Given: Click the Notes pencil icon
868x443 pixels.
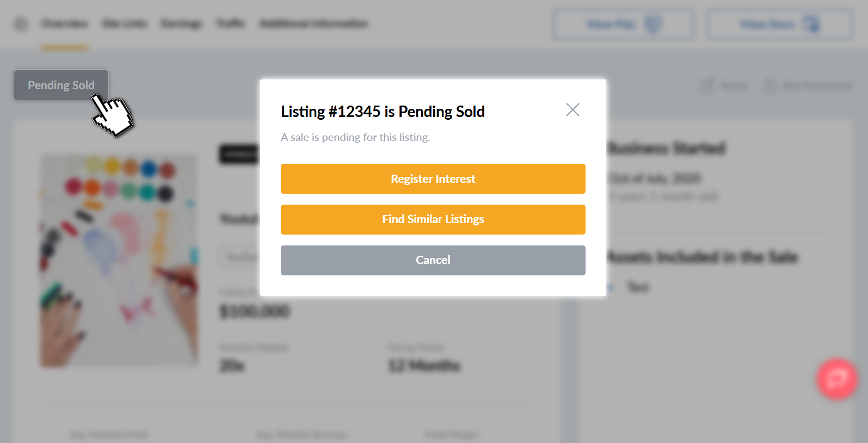Looking at the screenshot, I should 707,85.
